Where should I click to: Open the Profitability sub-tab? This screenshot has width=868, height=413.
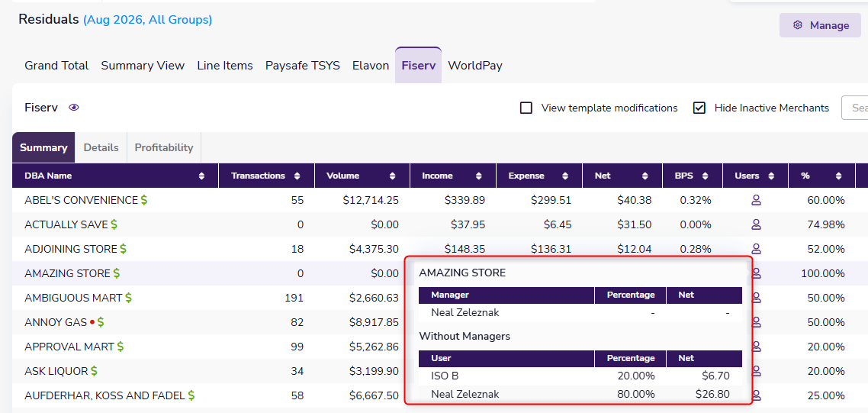[x=164, y=147]
